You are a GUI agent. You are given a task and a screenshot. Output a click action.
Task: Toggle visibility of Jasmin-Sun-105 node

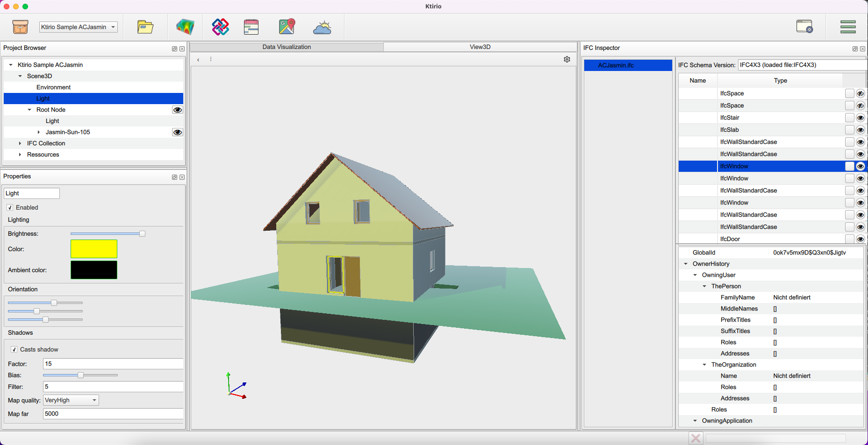pos(178,132)
